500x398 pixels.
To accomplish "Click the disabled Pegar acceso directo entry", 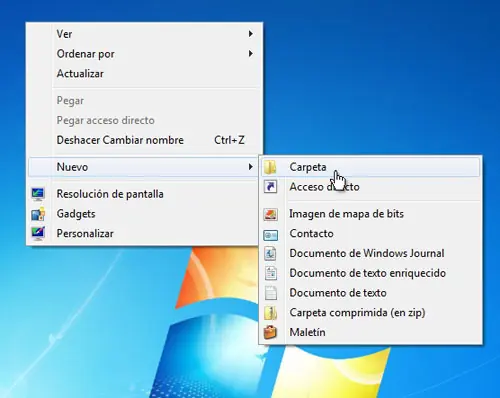I will click(x=144, y=120).
